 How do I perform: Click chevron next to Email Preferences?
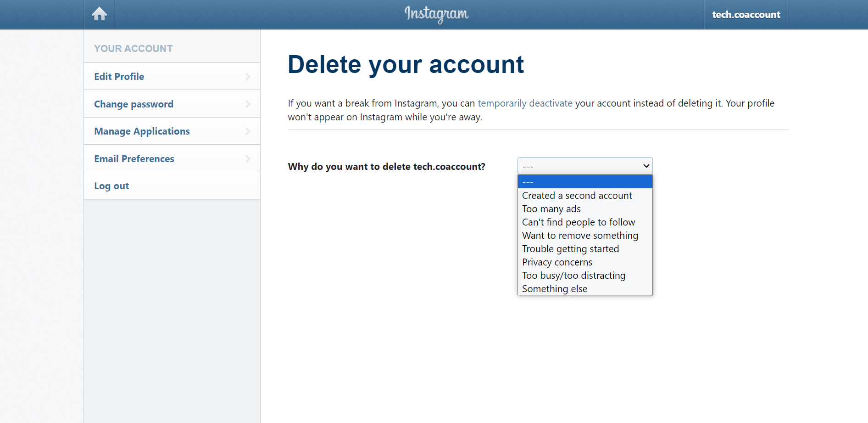pyautogui.click(x=248, y=159)
